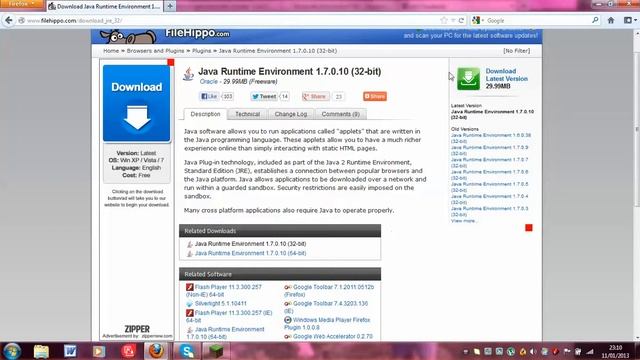Open Skype from the taskbar
The image size is (640, 360).
(187, 351)
